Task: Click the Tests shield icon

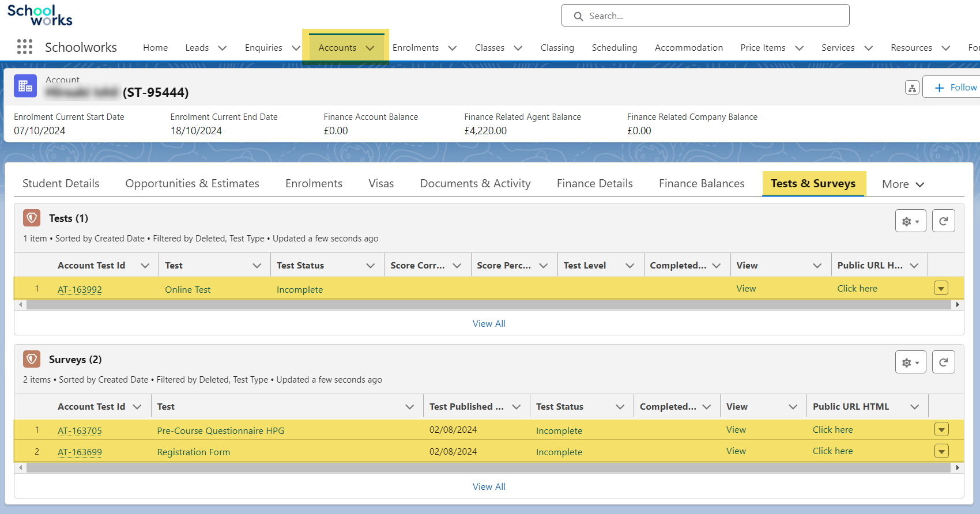Action: [x=32, y=218]
